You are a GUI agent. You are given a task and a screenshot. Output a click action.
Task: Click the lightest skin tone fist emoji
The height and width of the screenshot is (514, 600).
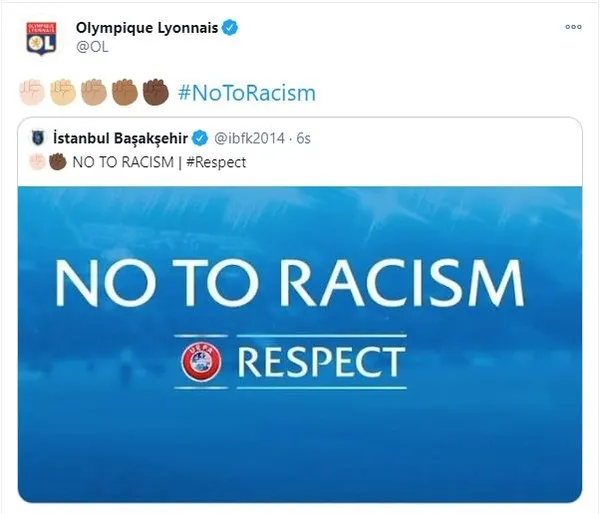tap(32, 92)
